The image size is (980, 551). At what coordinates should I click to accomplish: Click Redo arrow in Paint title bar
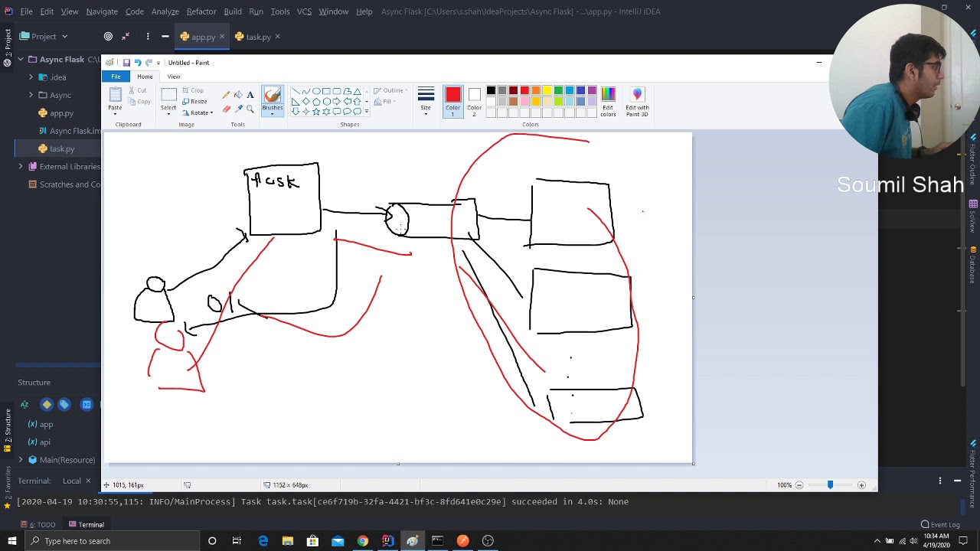tap(149, 63)
